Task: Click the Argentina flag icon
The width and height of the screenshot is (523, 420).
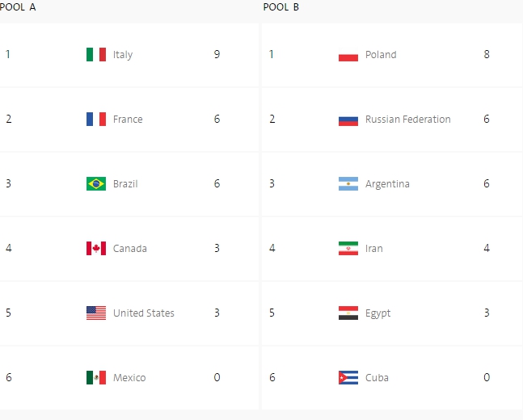Action: point(348,184)
